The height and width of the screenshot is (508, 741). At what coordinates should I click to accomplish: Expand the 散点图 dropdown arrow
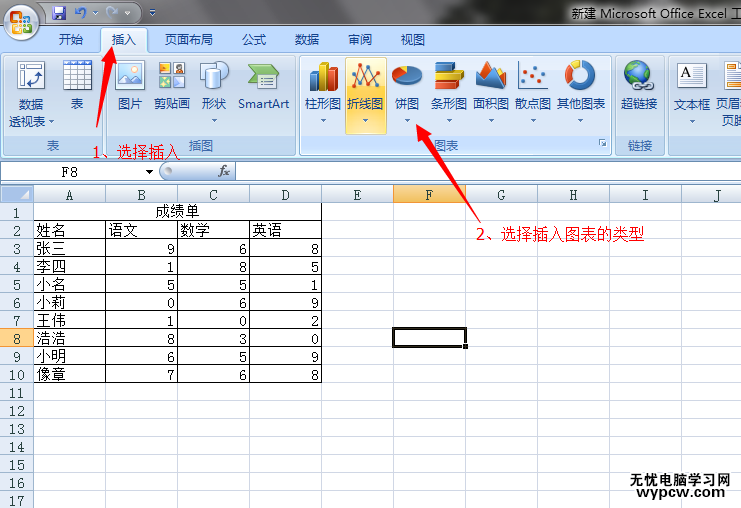533,121
